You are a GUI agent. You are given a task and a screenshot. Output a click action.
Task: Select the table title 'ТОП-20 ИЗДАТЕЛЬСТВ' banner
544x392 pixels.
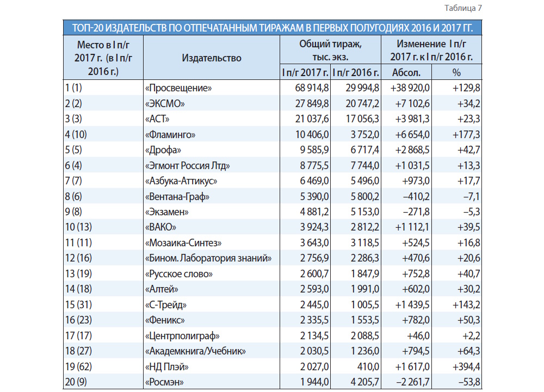[x=273, y=28]
